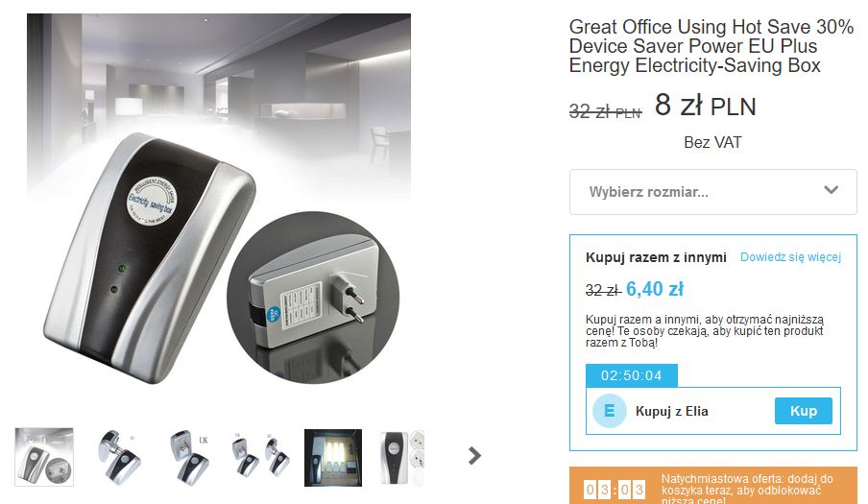Open the Wybierz rozmiar size dropdown
The height and width of the screenshot is (504, 868).
coord(713,192)
